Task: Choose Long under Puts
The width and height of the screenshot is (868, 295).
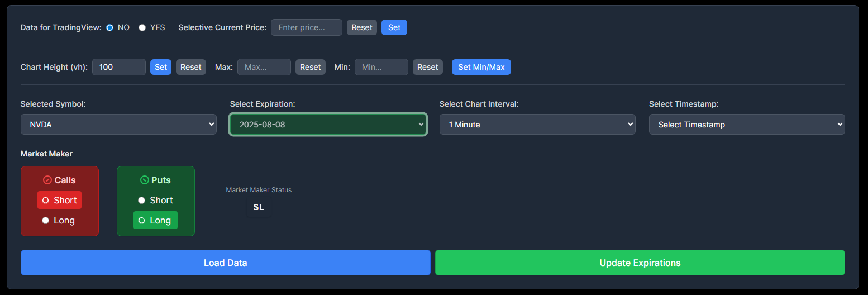Action: pos(142,221)
